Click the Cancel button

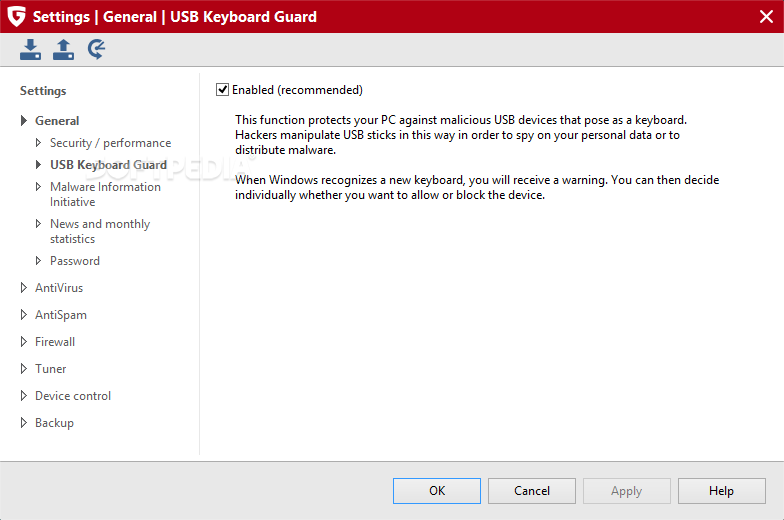coord(532,491)
